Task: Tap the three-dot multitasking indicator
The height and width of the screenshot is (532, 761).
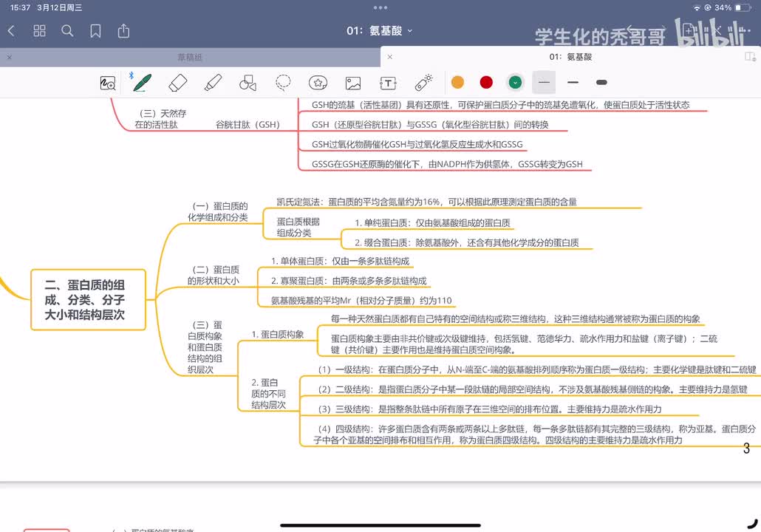Action: coord(380,7)
